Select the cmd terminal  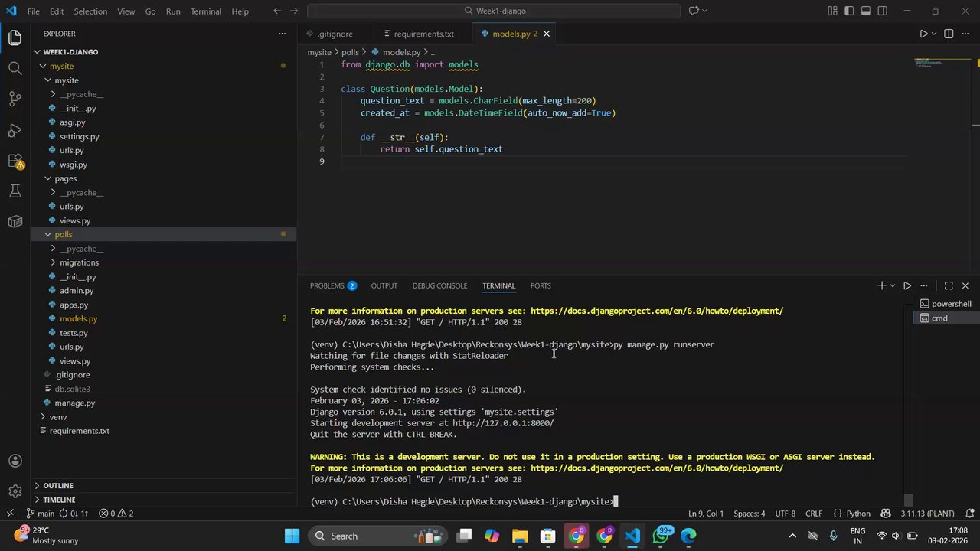946,318
